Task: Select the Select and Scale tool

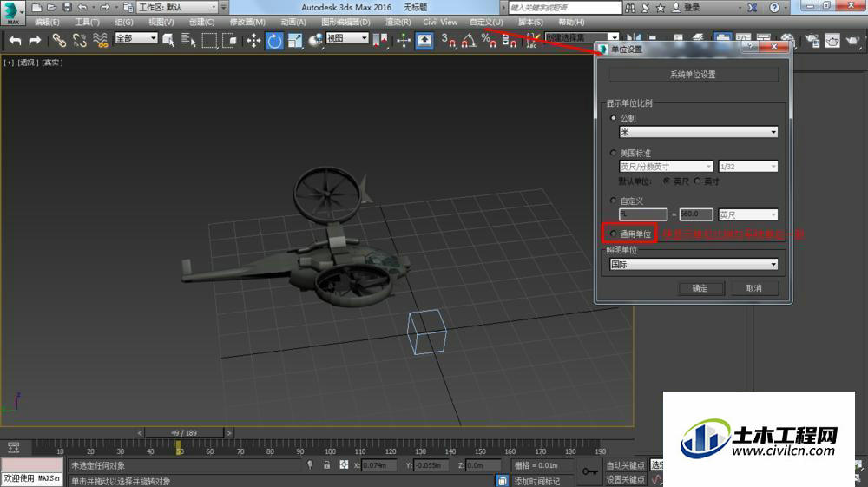Action: pyautogui.click(x=294, y=41)
